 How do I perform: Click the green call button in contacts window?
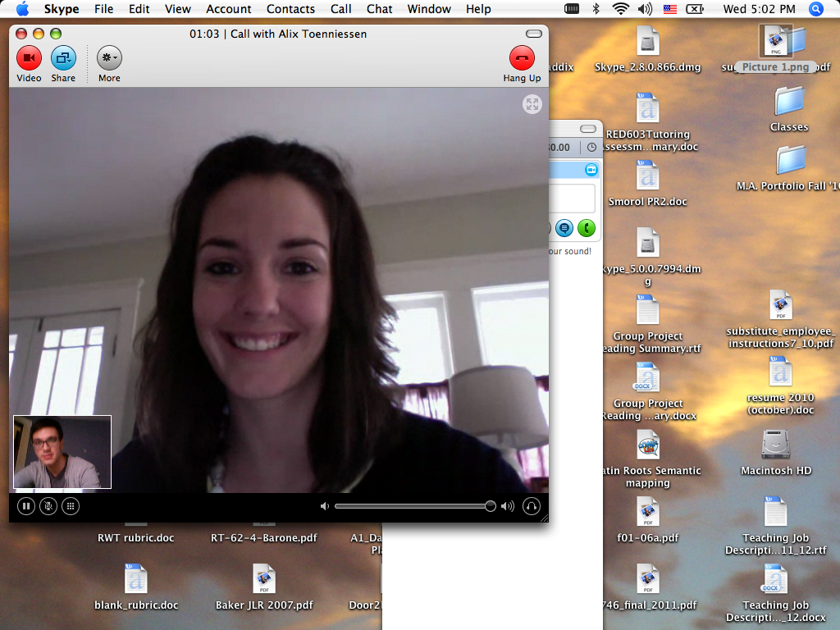pos(586,228)
